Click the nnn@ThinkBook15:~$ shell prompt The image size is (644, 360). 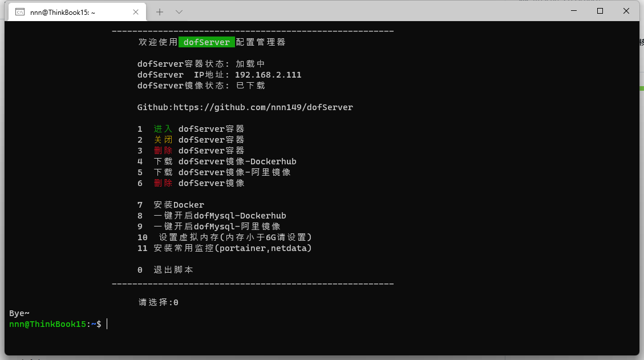pyautogui.click(x=55, y=324)
